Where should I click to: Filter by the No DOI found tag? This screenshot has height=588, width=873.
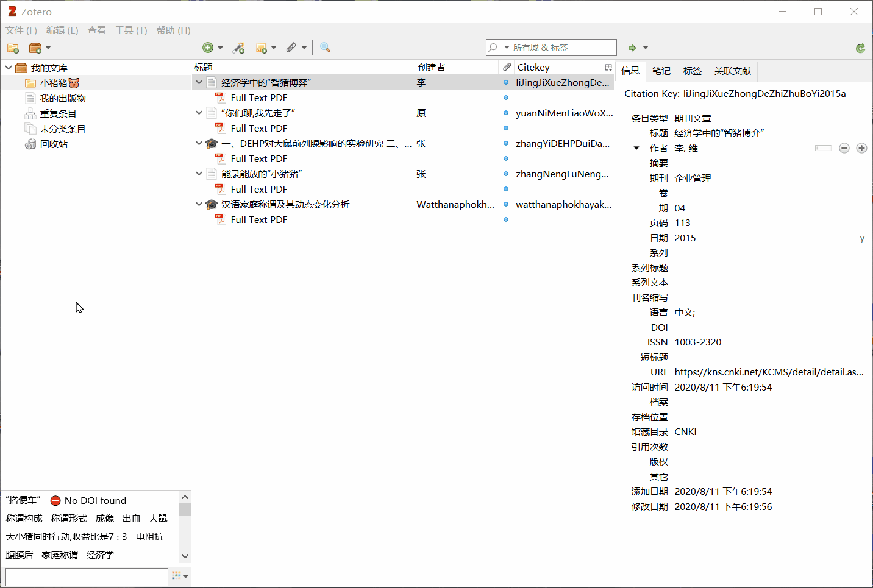pos(88,500)
